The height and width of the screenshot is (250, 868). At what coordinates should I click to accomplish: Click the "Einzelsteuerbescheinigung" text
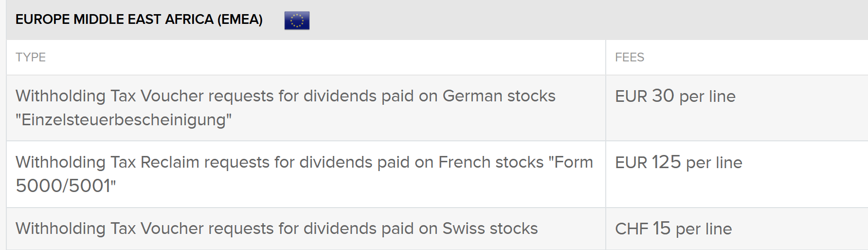click(124, 120)
